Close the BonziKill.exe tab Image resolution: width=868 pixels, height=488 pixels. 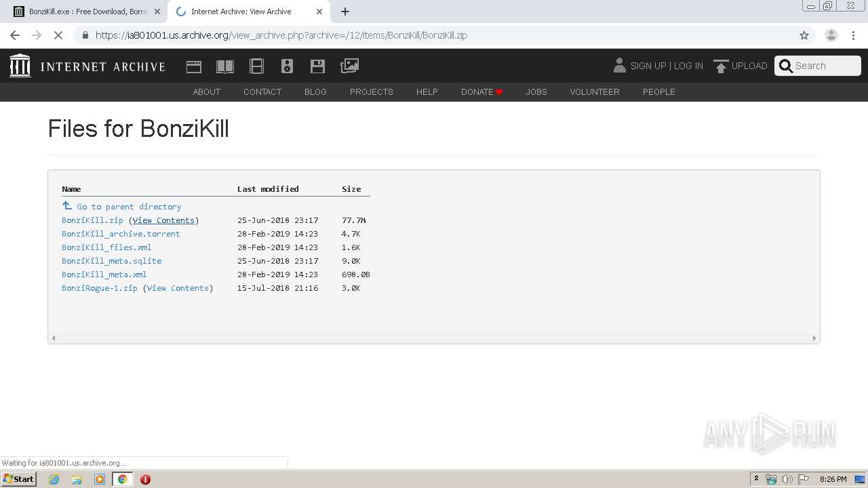pos(157,12)
